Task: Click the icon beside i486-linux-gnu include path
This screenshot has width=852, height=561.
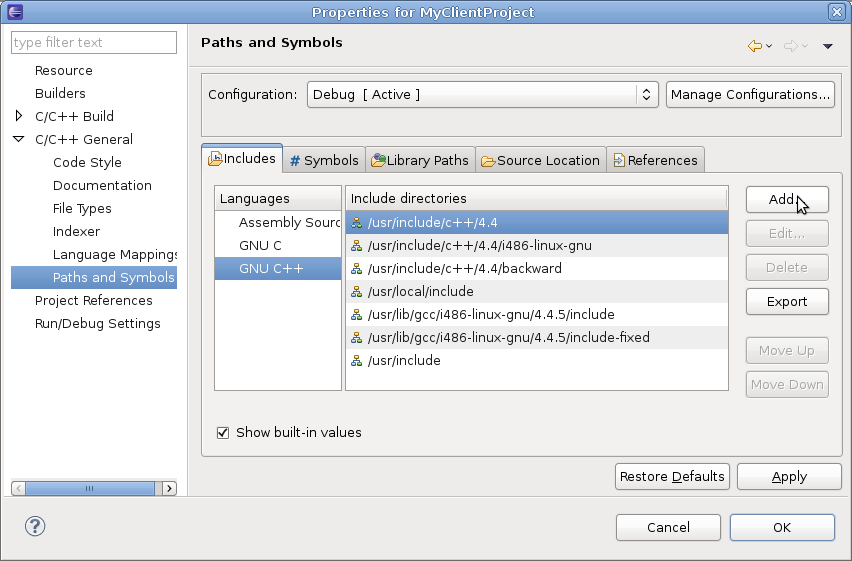Action: (x=356, y=246)
